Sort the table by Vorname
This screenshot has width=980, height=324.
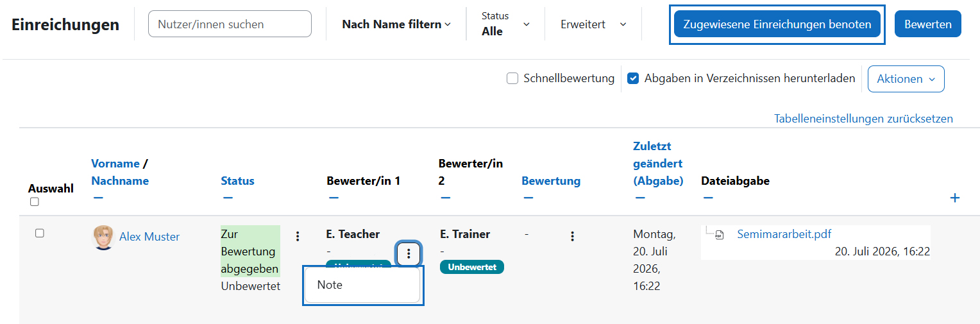click(115, 164)
